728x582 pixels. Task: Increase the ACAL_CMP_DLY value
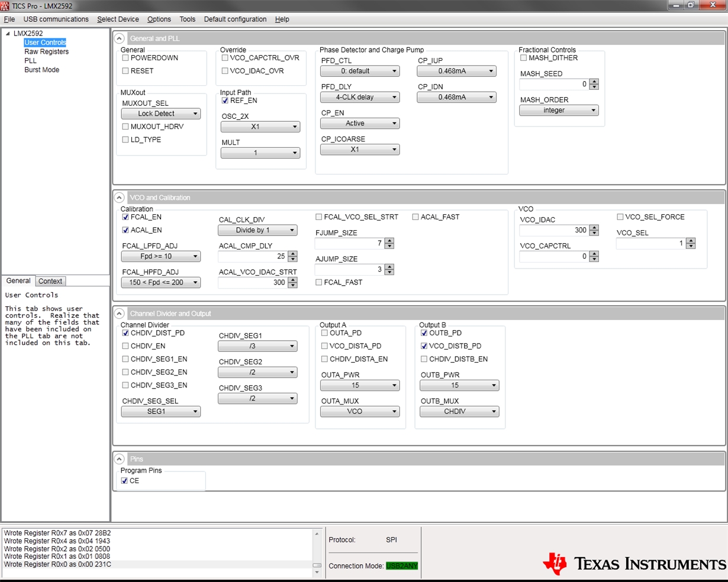point(292,254)
